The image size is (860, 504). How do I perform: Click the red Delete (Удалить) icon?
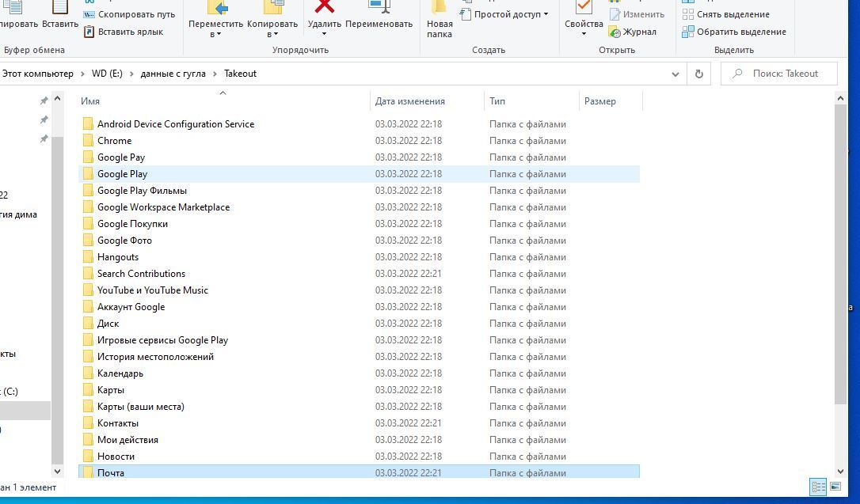[324, 7]
